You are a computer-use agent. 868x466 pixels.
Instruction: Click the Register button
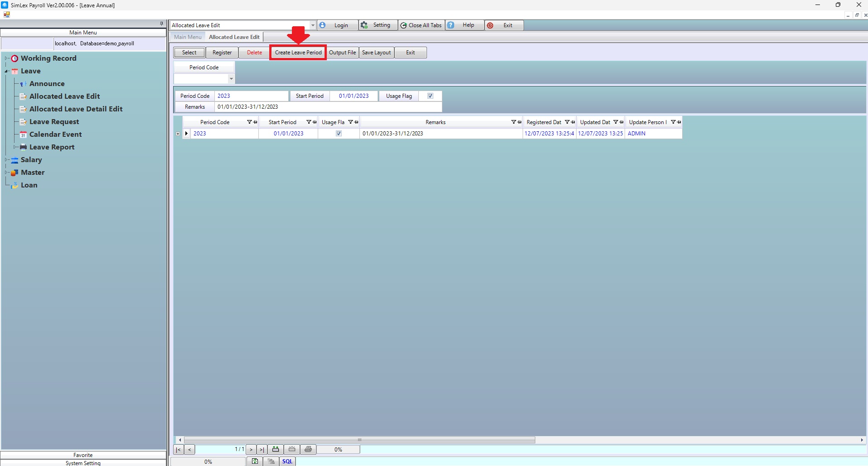pos(222,53)
